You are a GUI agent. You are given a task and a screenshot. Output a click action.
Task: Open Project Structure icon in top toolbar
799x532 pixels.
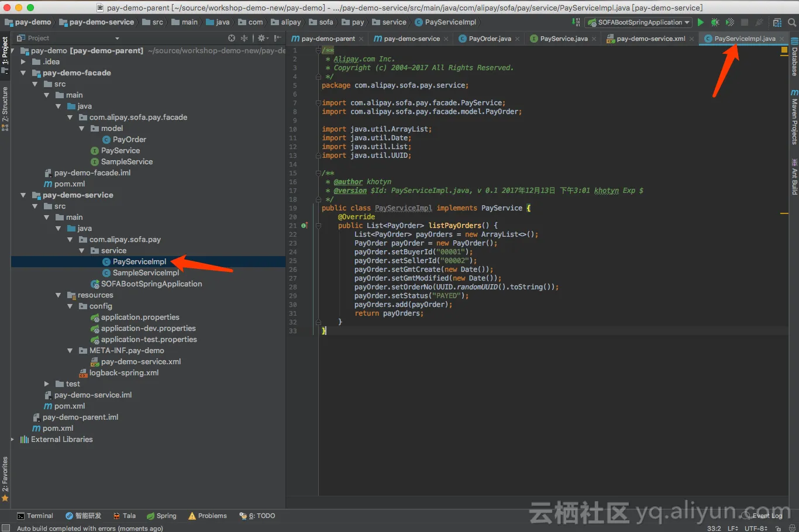tap(777, 22)
